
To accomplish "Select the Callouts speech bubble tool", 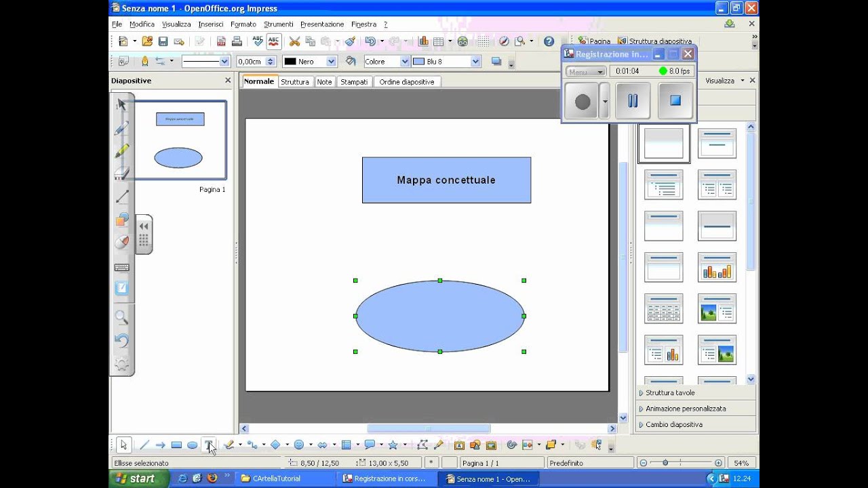I will (370, 445).
